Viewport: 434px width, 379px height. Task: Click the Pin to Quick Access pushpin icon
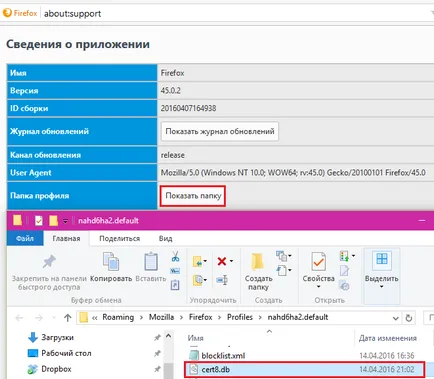tap(49, 262)
